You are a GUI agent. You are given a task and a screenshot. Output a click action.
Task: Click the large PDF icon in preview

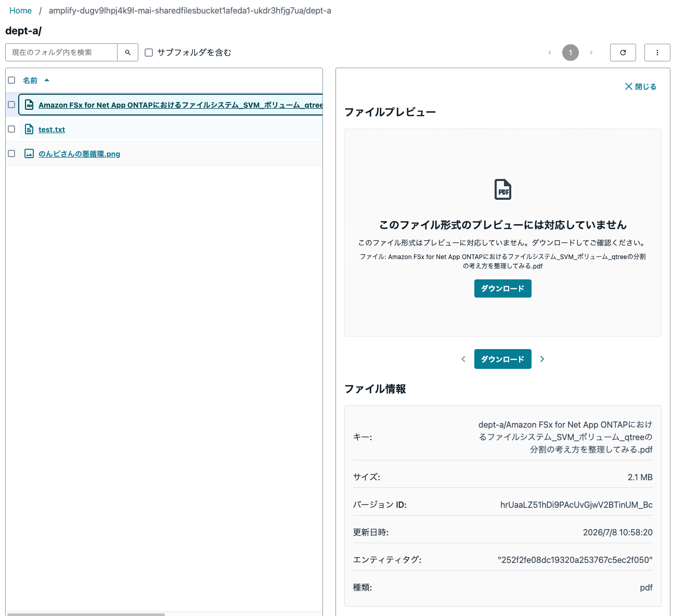tap(503, 189)
